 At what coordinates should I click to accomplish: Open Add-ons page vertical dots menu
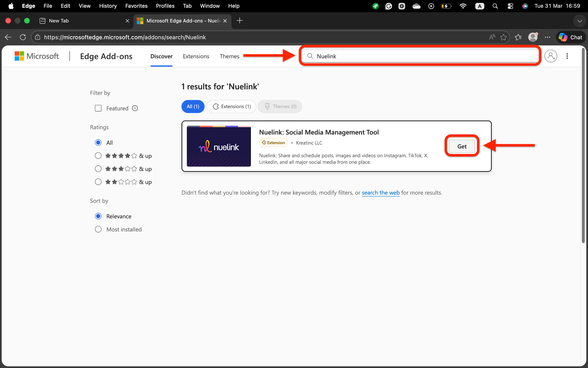coord(567,56)
